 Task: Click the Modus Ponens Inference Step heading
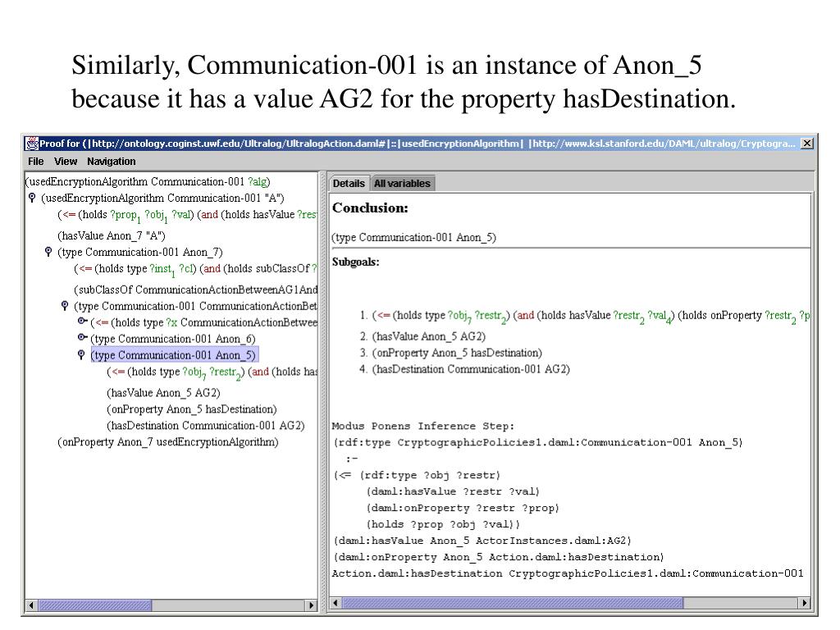click(423, 427)
